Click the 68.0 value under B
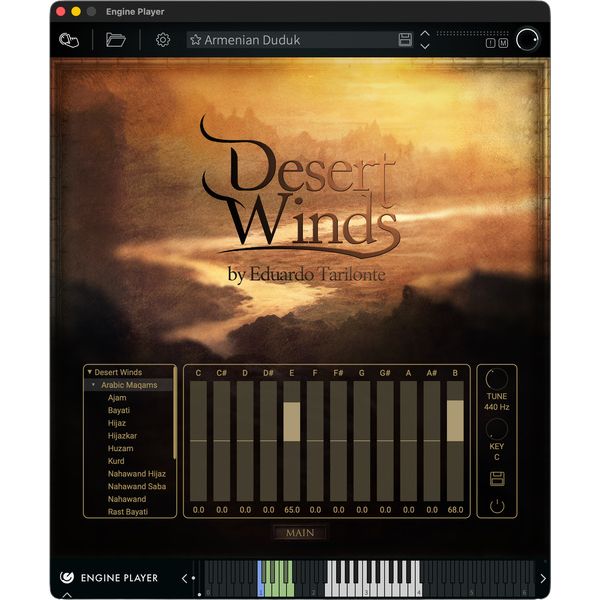 point(455,510)
